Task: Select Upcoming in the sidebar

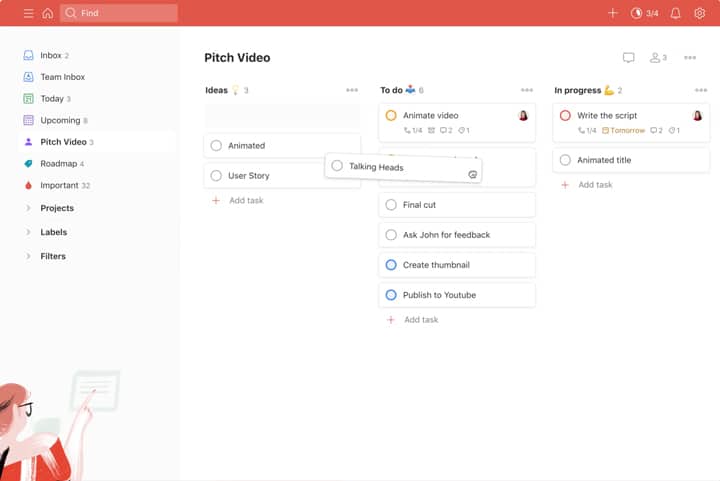Action: point(59,120)
